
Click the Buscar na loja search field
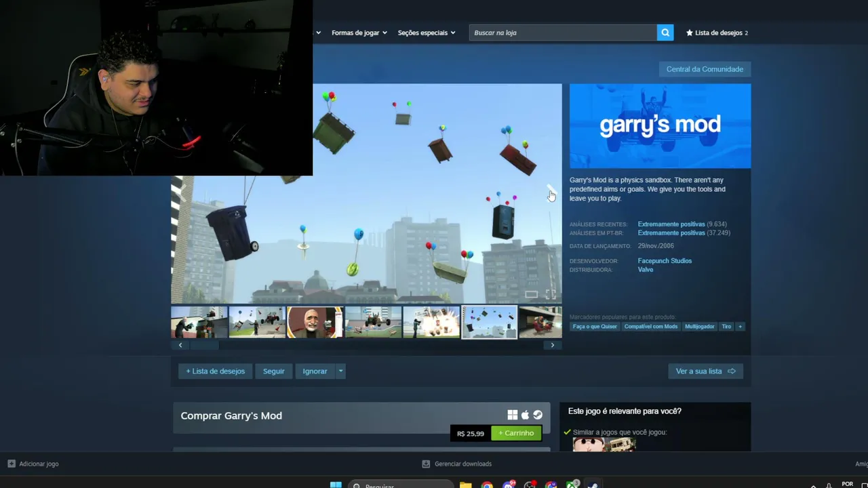[x=563, y=33]
